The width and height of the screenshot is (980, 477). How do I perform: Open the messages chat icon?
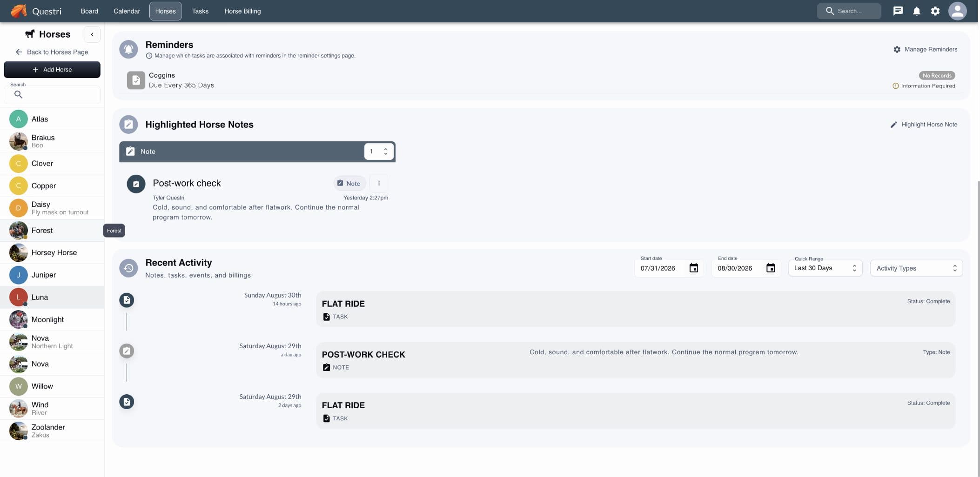coord(898,11)
